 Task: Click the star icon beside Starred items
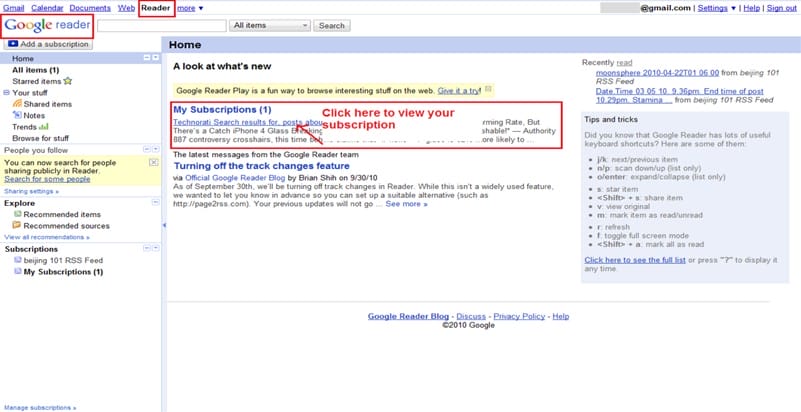tap(67, 81)
